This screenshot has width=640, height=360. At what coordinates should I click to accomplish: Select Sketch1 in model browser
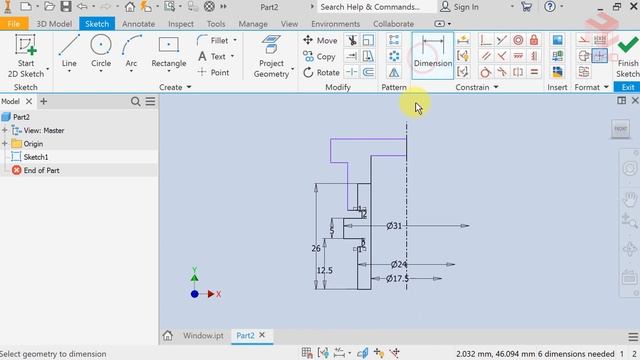click(36, 157)
